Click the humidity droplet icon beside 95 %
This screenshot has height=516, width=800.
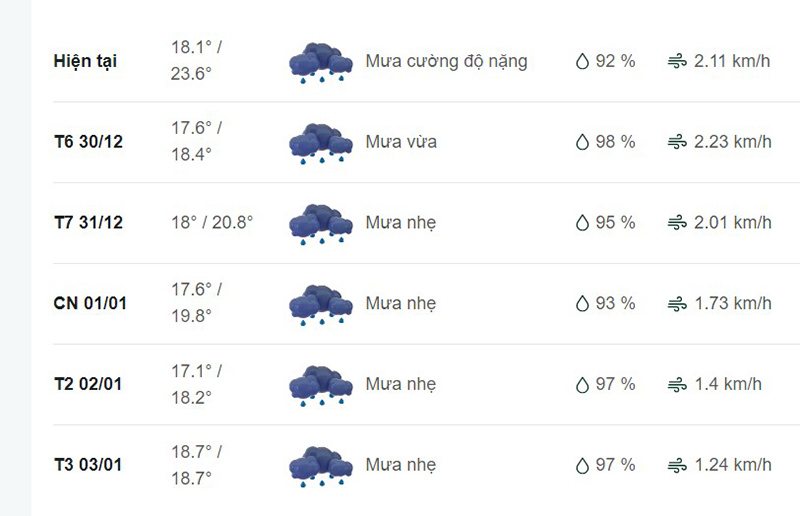[582, 223]
